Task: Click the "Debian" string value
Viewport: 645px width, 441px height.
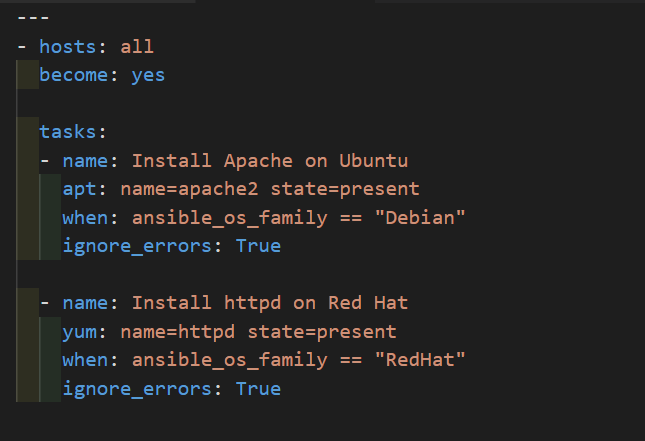Action: [426, 217]
